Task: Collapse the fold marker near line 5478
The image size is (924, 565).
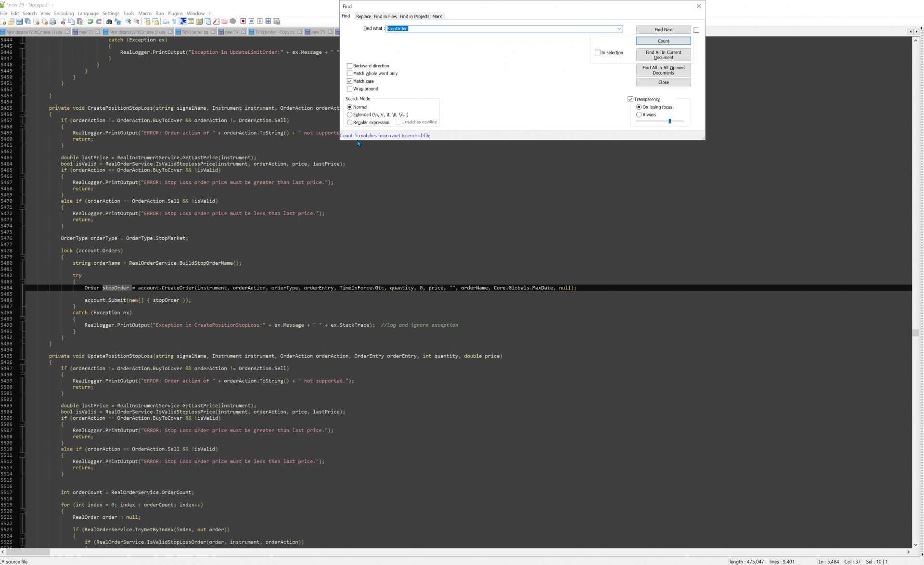Action: coord(21,257)
